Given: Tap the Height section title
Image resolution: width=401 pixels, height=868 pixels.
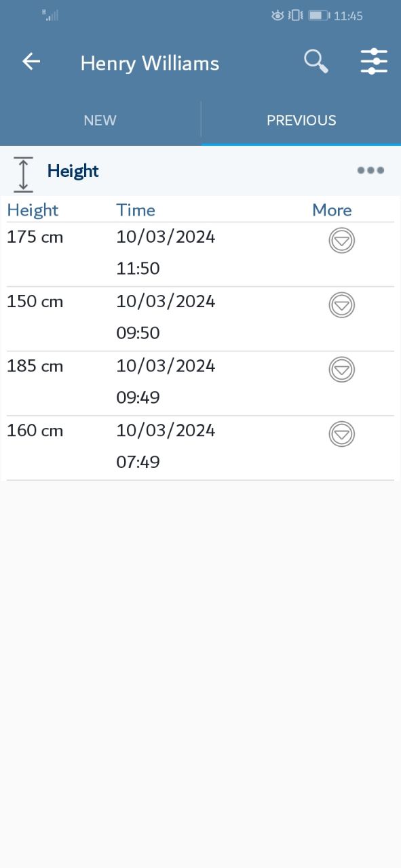Looking at the screenshot, I should 73,172.
